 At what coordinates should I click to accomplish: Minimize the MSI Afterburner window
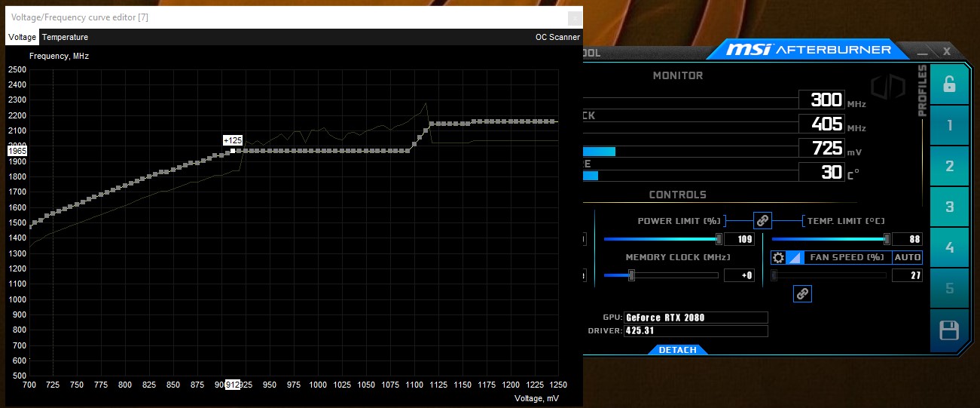pyautogui.click(x=922, y=51)
